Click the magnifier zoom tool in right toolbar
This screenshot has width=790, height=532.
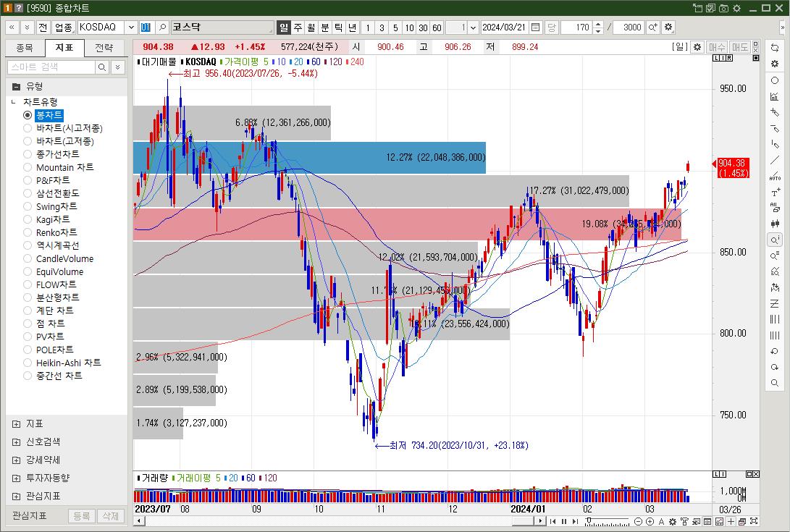click(775, 384)
